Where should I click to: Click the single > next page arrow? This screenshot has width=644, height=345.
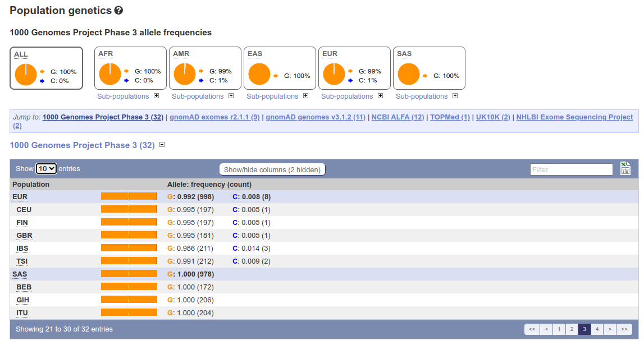[x=610, y=329]
